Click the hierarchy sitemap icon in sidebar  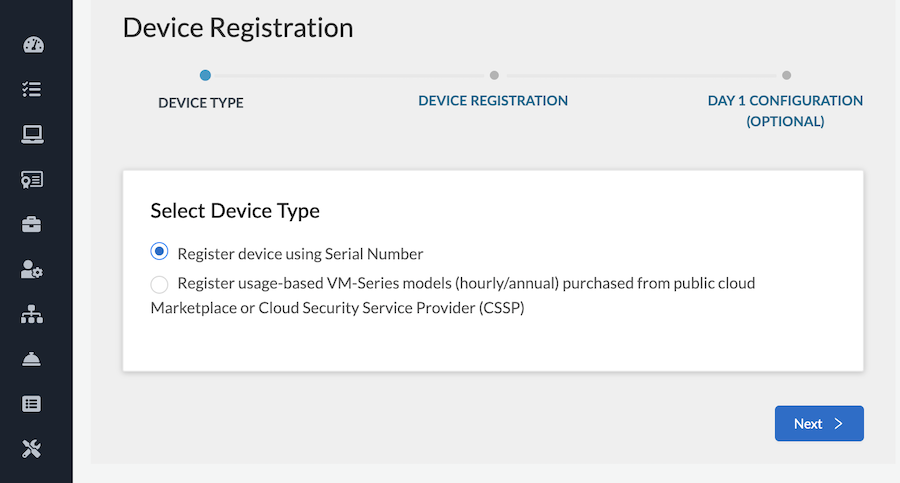point(32,314)
